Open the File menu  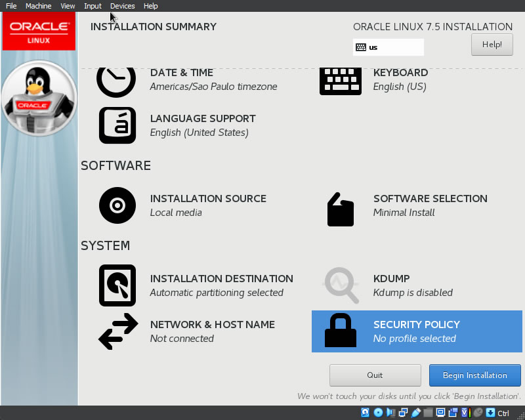(x=11, y=6)
